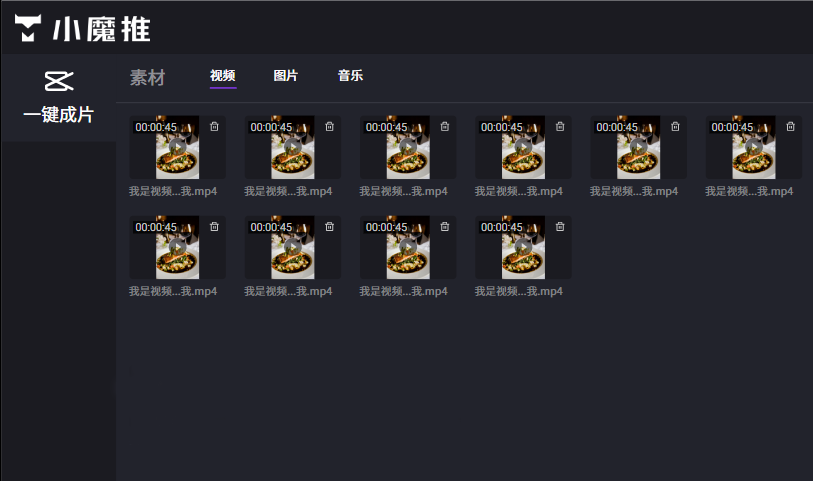Switch to the 视频 tab
This screenshot has width=813, height=481.
[x=223, y=76]
